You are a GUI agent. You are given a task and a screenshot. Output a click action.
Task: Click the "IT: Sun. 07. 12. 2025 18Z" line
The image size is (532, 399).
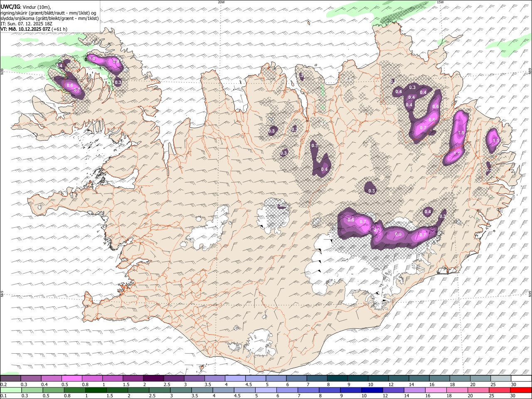(27, 24)
